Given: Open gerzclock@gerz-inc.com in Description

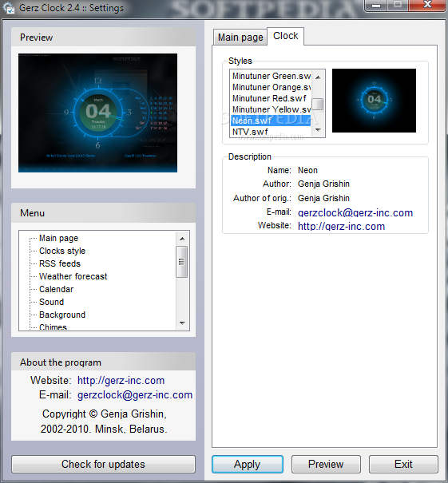Looking at the screenshot, I should click(x=355, y=212).
